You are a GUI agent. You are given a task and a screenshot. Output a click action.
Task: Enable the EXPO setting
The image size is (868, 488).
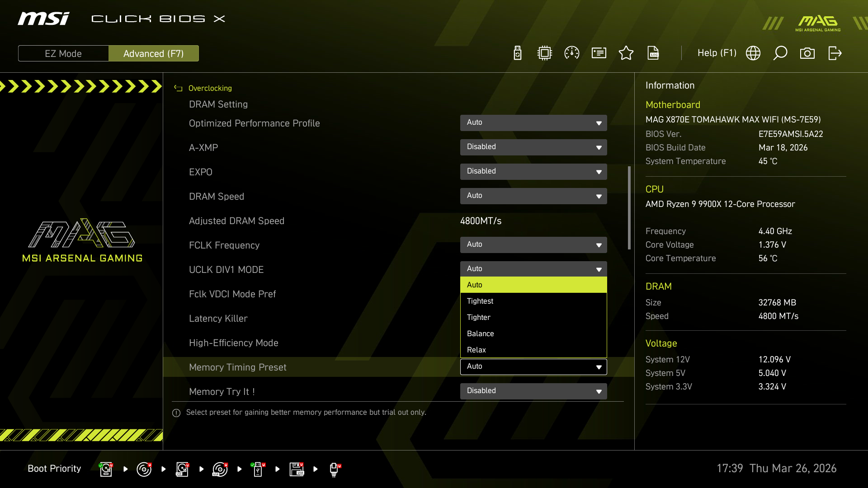click(x=533, y=171)
